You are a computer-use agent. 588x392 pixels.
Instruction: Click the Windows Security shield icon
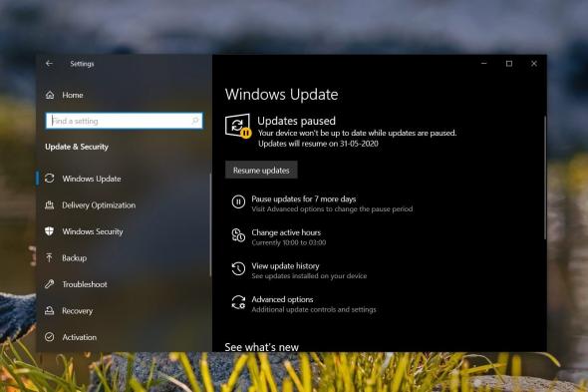[x=50, y=231]
